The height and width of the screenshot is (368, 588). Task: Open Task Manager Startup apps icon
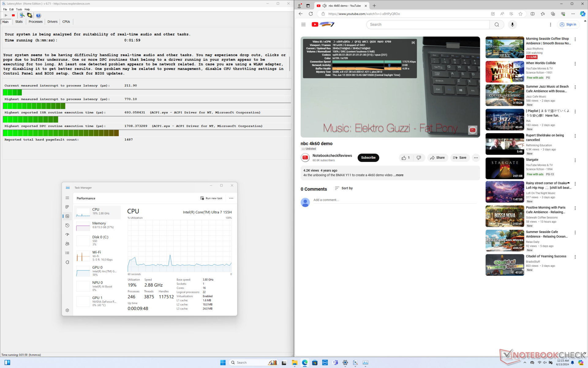67,235
